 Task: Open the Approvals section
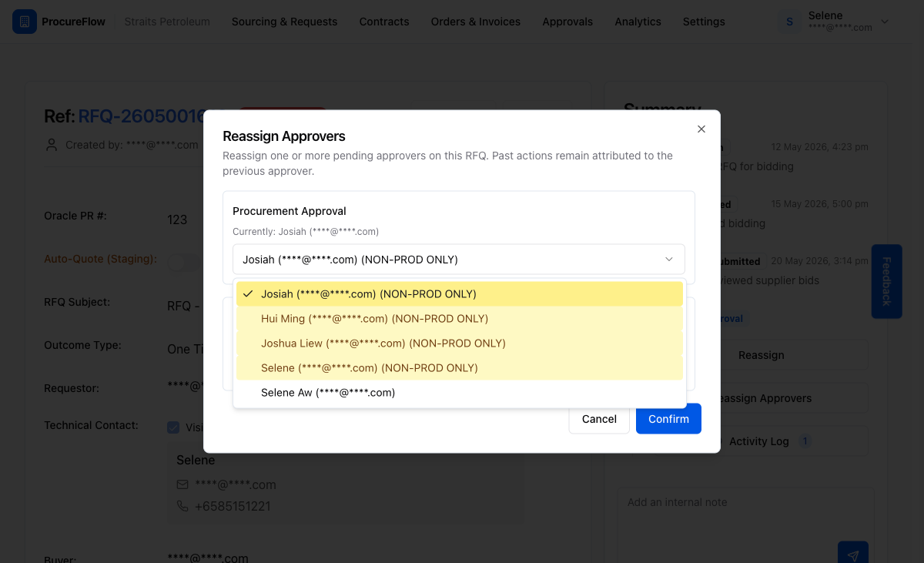coord(567,22)
